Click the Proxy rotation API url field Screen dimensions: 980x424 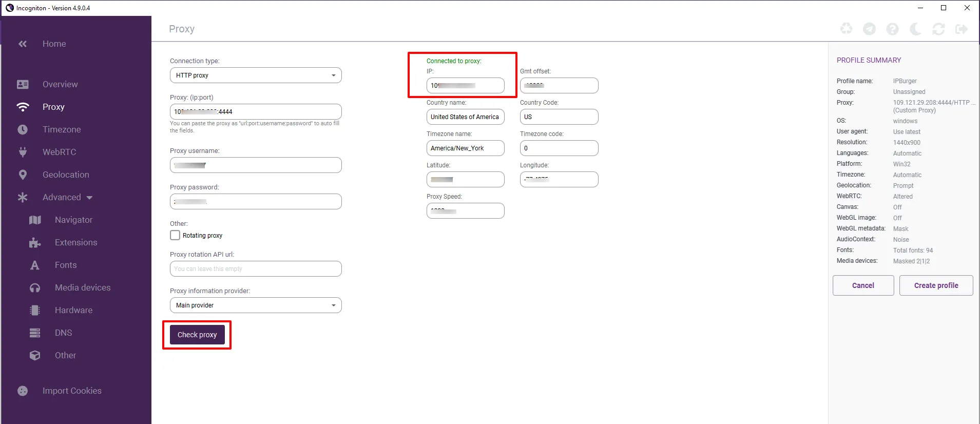point(256,269)
